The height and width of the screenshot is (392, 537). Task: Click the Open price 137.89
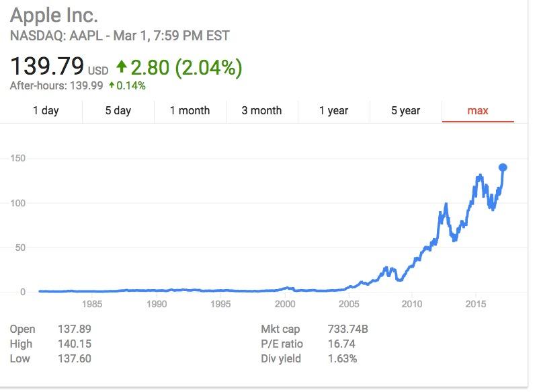click(x=74, y=329)
